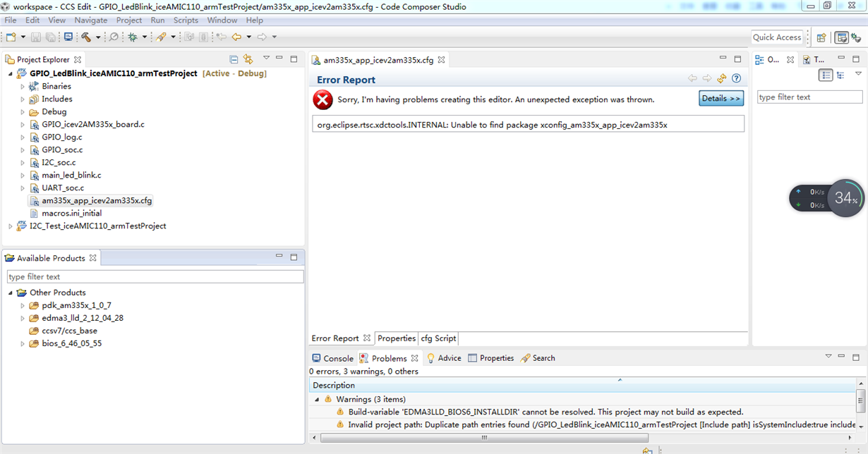Screen dimensions: 868x454
Task: Close the am335x_app_icev2am335x.cfg editor tab
Action: pyautogui.click(x=441, y=60)
